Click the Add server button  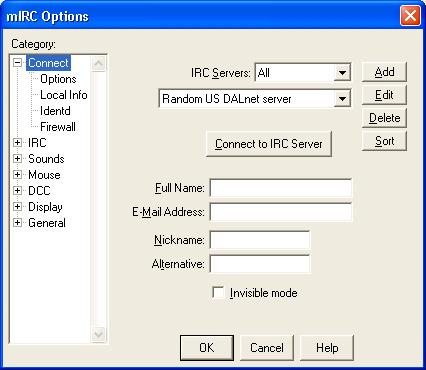click(384, 72)
